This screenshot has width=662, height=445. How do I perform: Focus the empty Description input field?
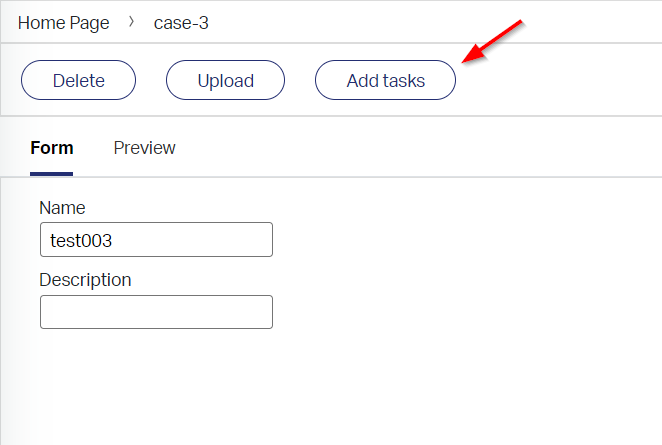(x=156, y=312)
